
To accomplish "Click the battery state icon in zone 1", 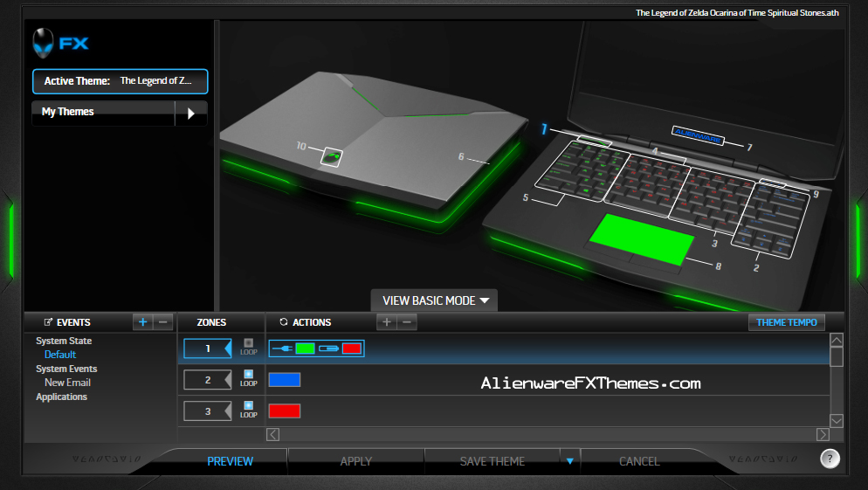I will [329, 349].
